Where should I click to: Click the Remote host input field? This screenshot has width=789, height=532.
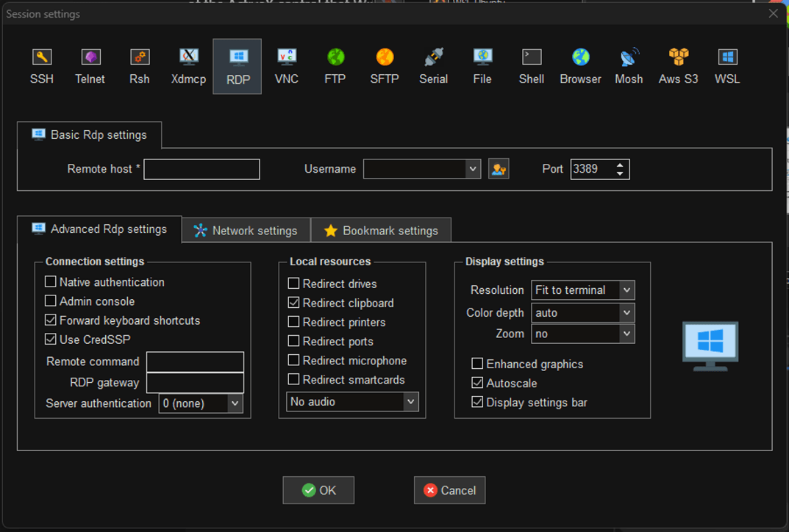pos(201,169)
